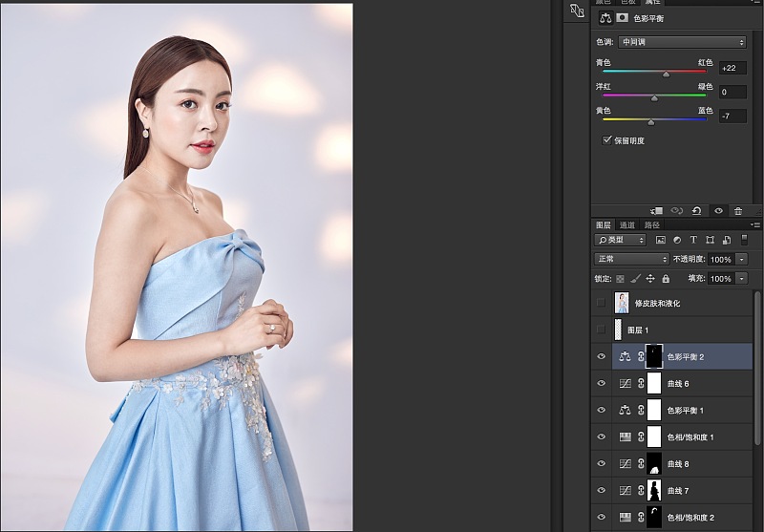Hide the 曲线 8 layer eye
Screen dimensions: 764x532
click(x=602, y=464)
